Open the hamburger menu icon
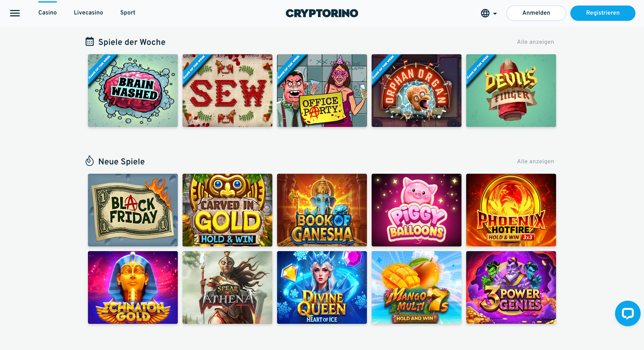 pyautogui.click(x=15, y=13)
